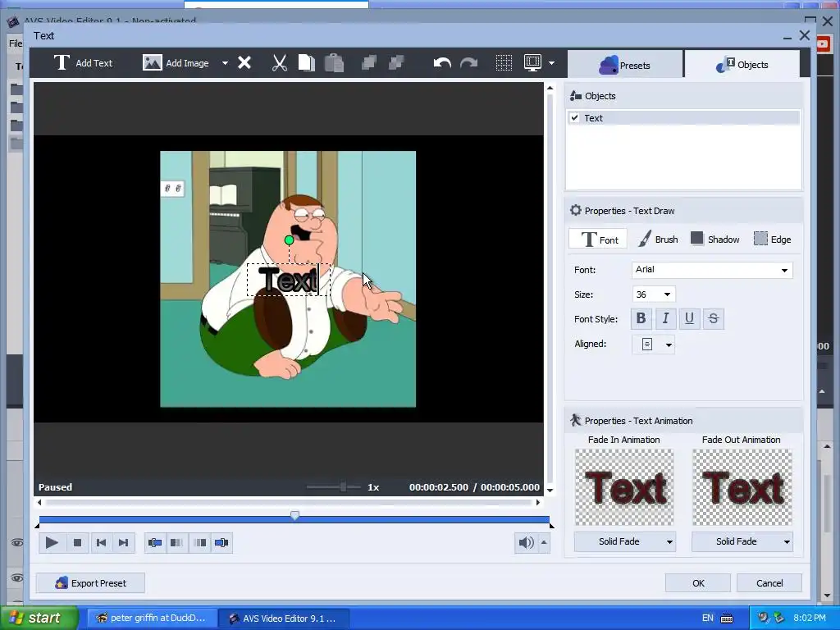Viewport: 840px width, 630px height.
Task: Click the second fade boundary button
Action: pos(177,543)
